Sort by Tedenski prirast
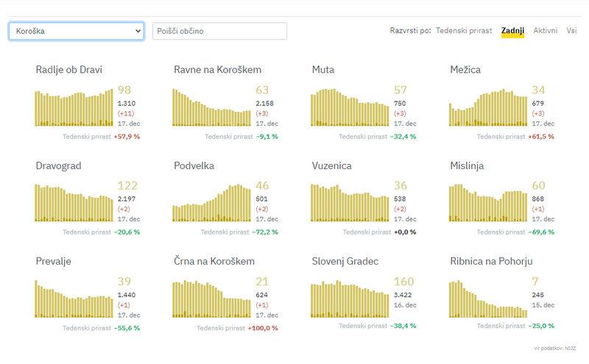Viewport: 589px width, 364px height. tap(464, 31)
